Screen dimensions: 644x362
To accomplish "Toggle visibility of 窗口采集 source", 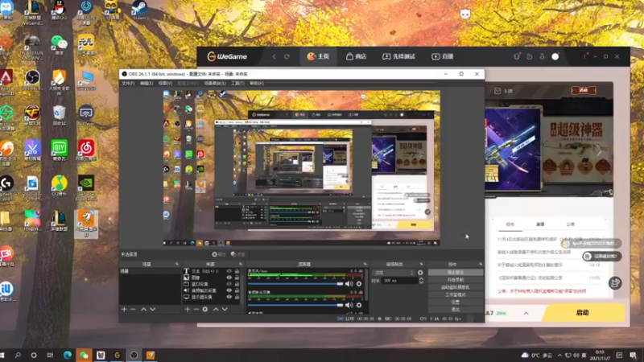I will 229,284.
